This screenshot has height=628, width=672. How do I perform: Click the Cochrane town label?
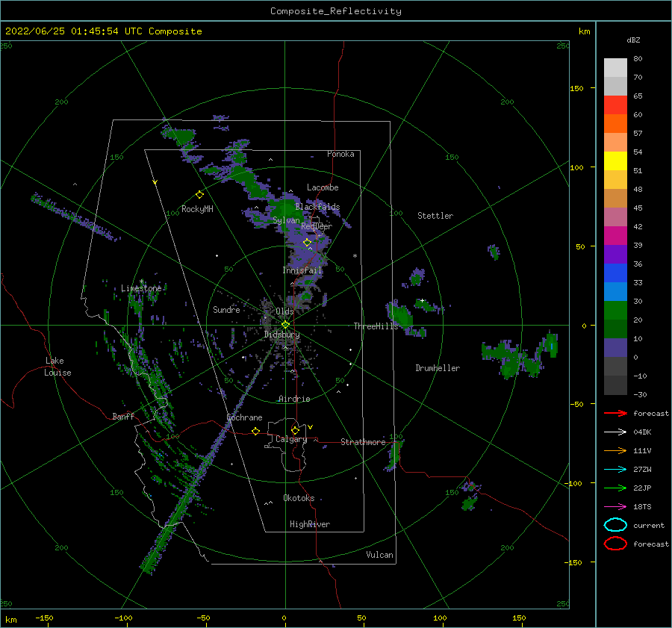tap(244, 417)
